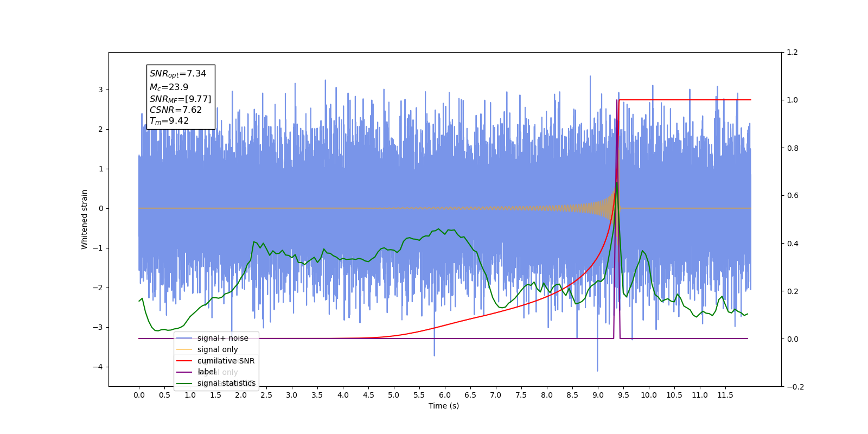The height and width of the screenshot is (434, 868).
Task: Click the −4 tick on left axis
Action: point(98,367)
